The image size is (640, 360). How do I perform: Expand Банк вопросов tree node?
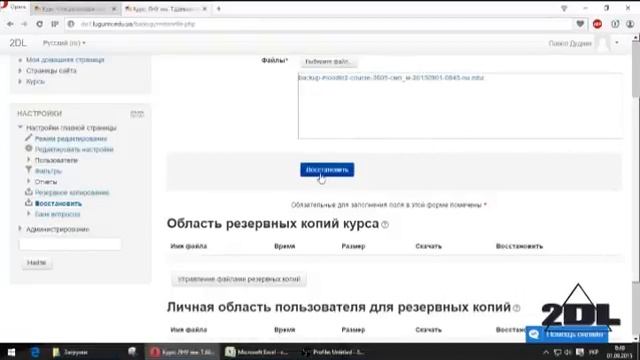[x=29, y=214]
